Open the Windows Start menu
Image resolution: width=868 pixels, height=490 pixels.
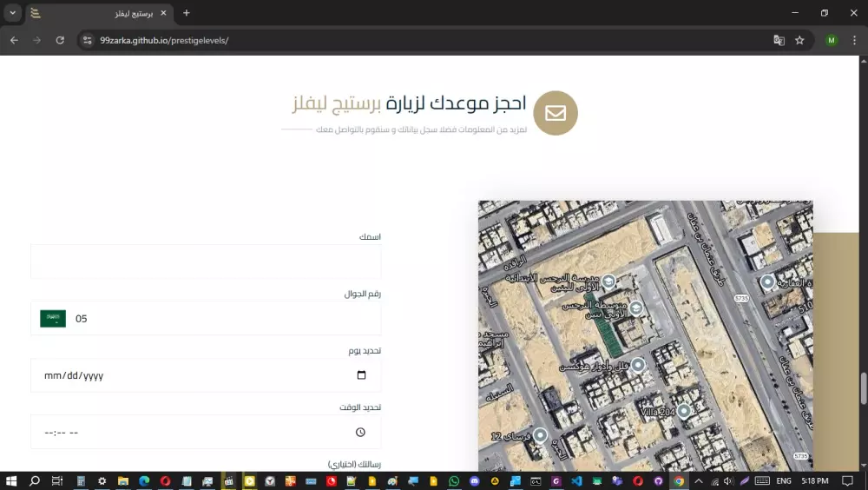pyautogui.click(x=11, y=481)
